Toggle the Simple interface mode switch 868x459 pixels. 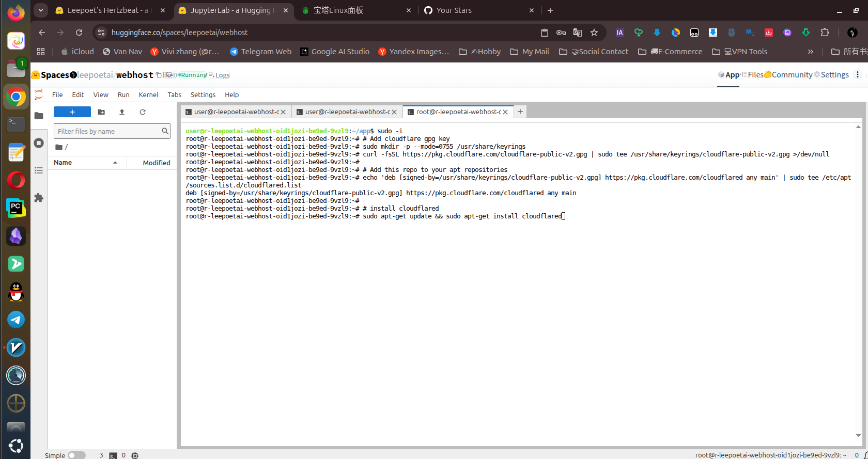click(76, 455)
